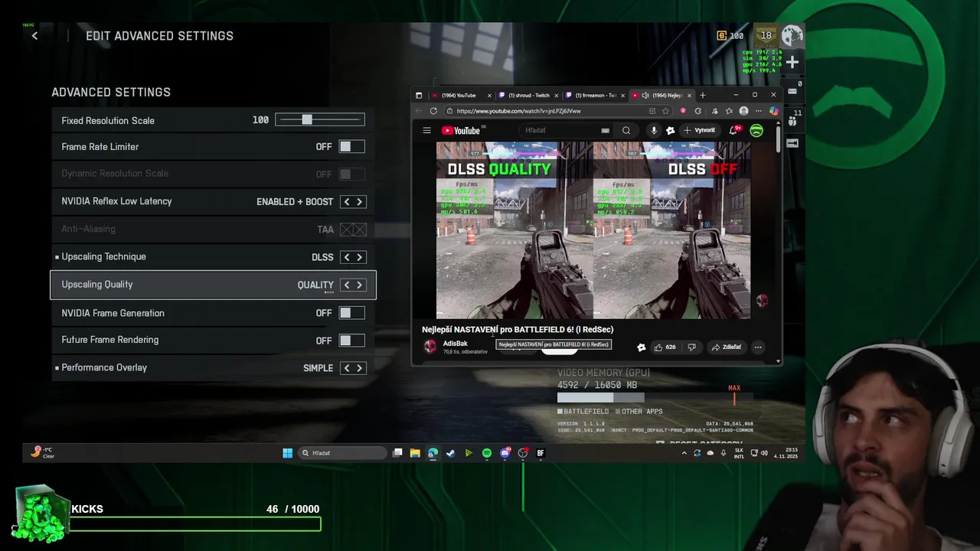Viewport: 980px width, 551px height.
Task: Click right arrow for Upscaling Quality
Action: 359,285
